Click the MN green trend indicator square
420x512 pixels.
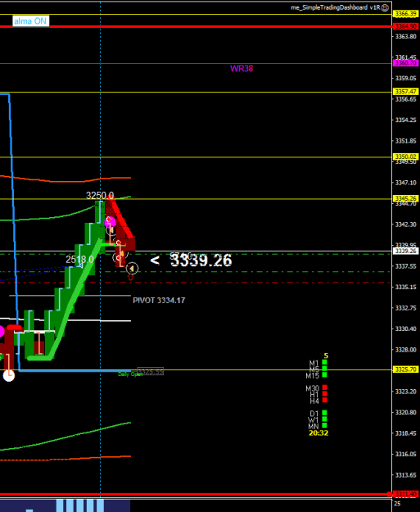tap(324, 425)
